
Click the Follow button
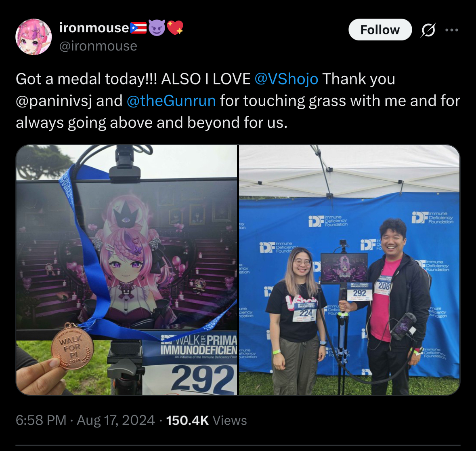tap(380, 30)
